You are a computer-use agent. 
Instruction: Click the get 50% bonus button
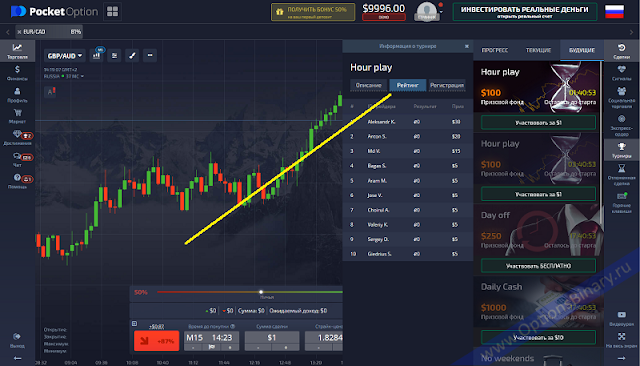coord(313,12)
